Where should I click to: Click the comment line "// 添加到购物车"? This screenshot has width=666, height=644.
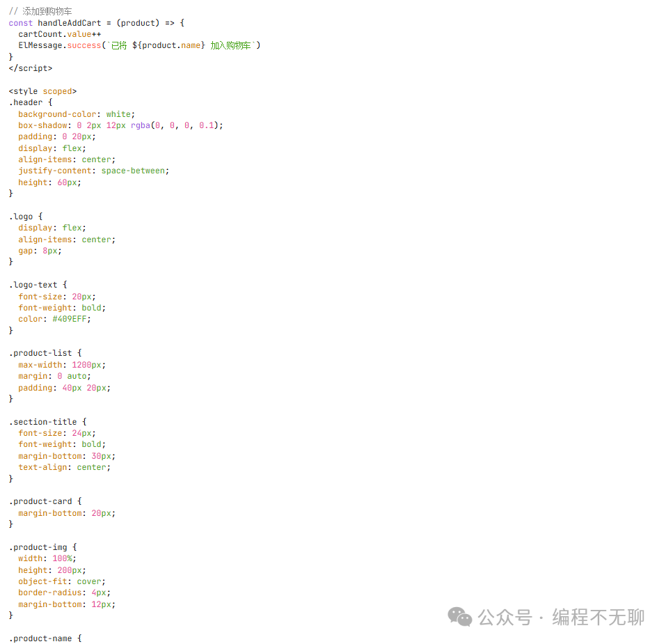(40, 11)
